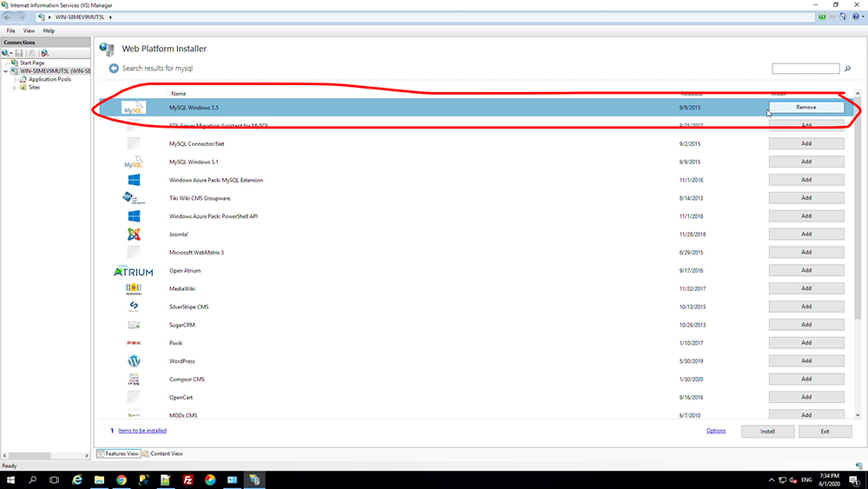The width and height of the screenshot is (868, 489).
Task: Click the Install button
Action: tap(768, 432)
